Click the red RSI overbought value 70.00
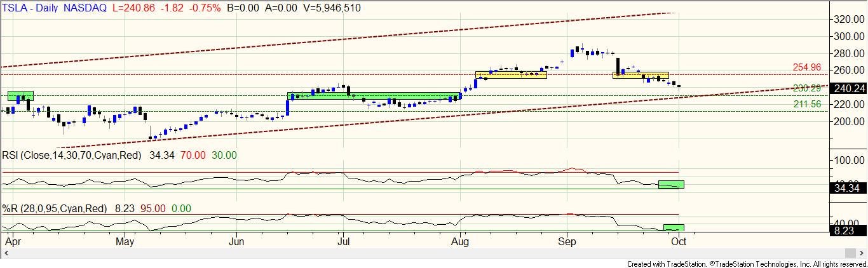This screenshot has width=868, height=268. (194, 155)
